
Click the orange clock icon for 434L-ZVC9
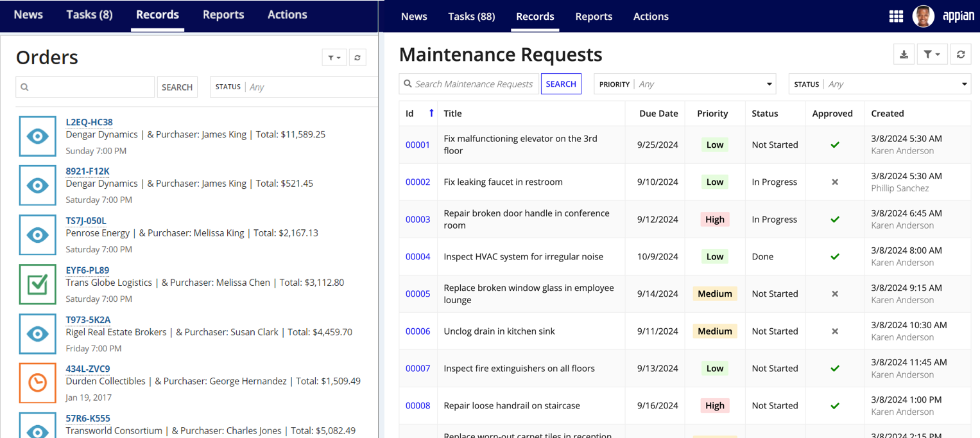pyautogui.click(x=37, y=383)
